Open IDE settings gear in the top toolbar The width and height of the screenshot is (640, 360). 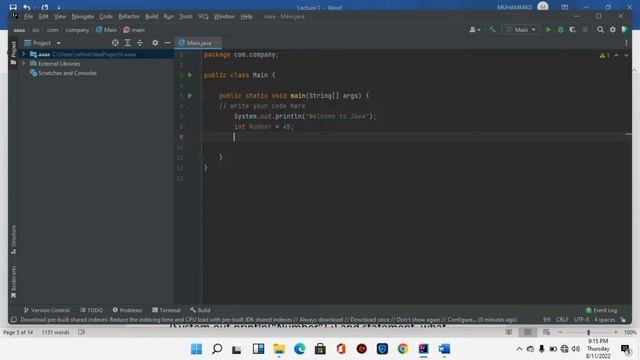pyautogui.click(x=613, y=30)
